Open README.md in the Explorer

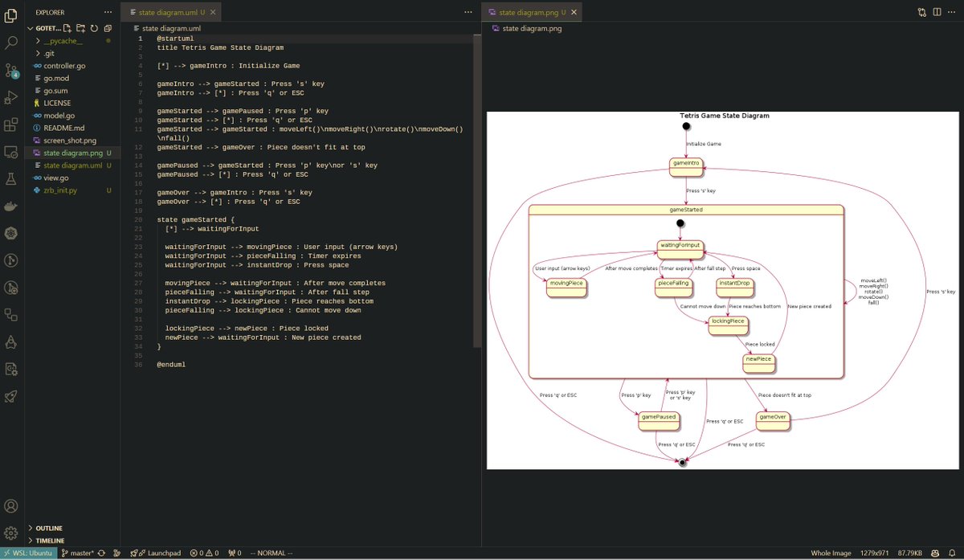tap(71, 128)
